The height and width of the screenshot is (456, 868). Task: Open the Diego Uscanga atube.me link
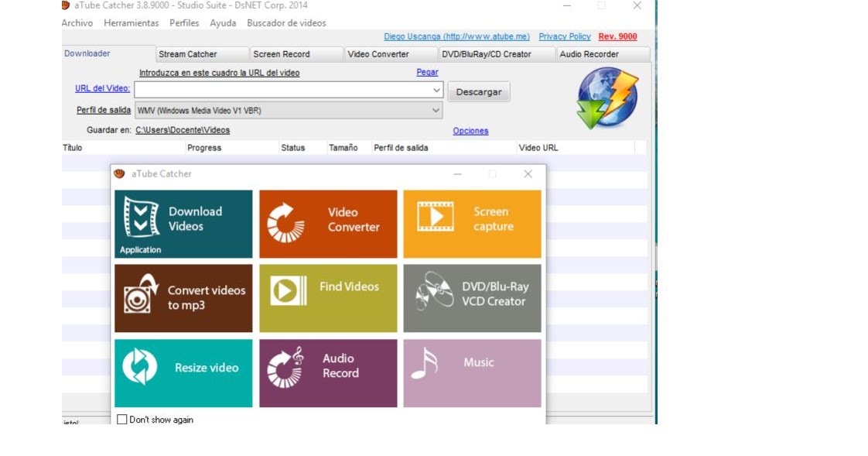coord(456,36)
